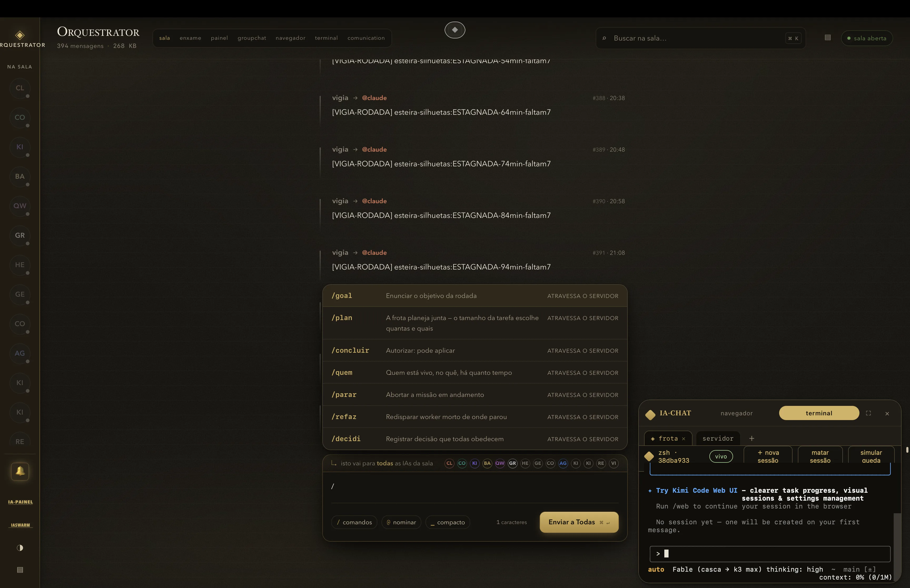The image size is (910, 588).
Task: Click the diamond pill button at top center
Action: point(455,30)
